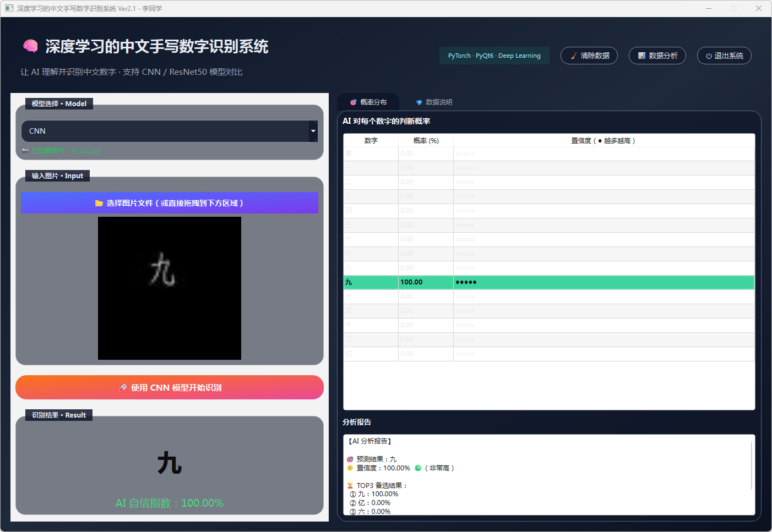Click the chart icon on 数据分析
This screenshot has height=532, width=772.
click(x=641, y=56)
